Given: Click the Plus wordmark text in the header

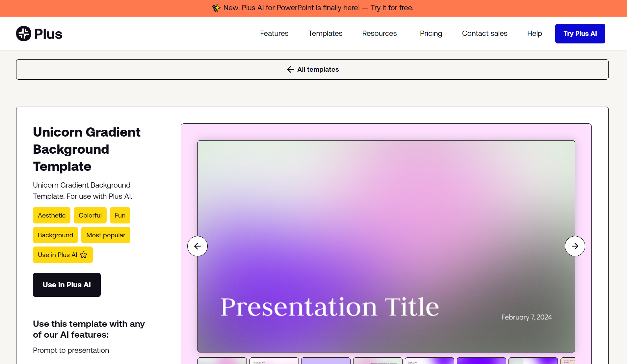Looking at the screenshot, I should pyautogui.click(x=48, y=34).
